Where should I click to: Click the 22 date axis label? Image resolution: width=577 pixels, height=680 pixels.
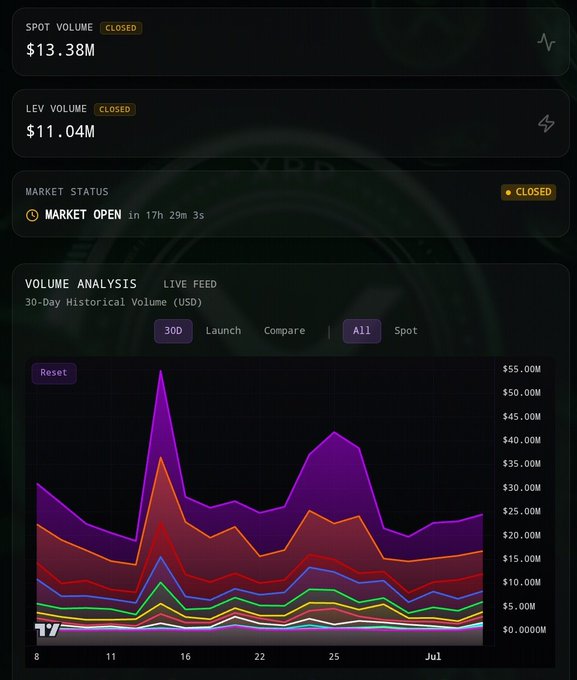click(x=259, y=657)
